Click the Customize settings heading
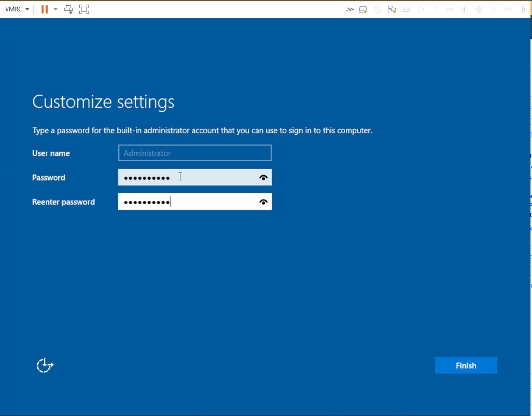The width and height of the screenshot is (532, 416). tap(103, 102)
